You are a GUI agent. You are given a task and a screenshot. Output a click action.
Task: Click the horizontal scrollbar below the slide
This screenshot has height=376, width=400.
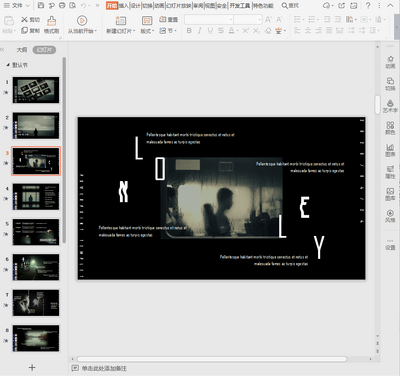(212, 359)
